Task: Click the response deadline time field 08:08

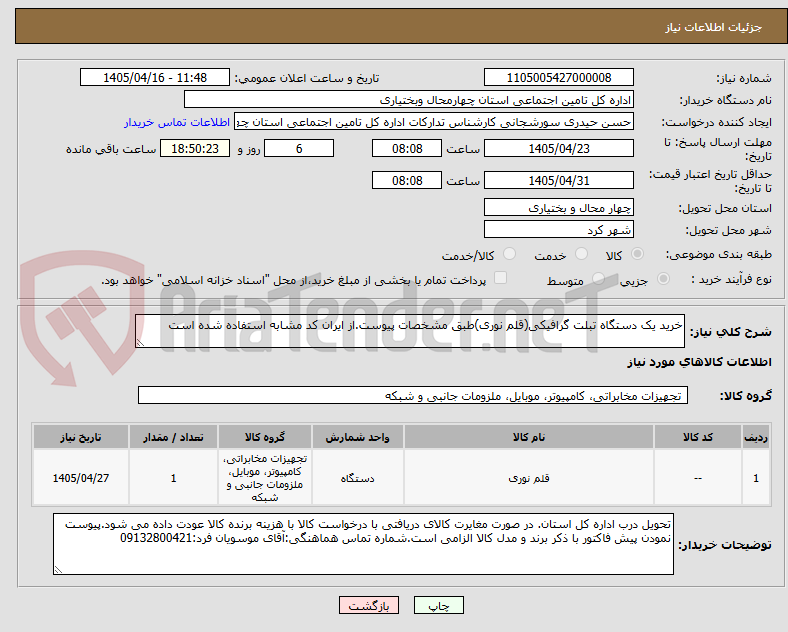Action: click(407, 148)
